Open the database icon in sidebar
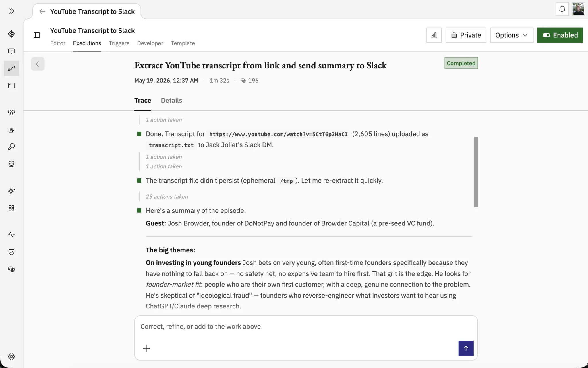588x368 pixels. (x=11, y=164)
